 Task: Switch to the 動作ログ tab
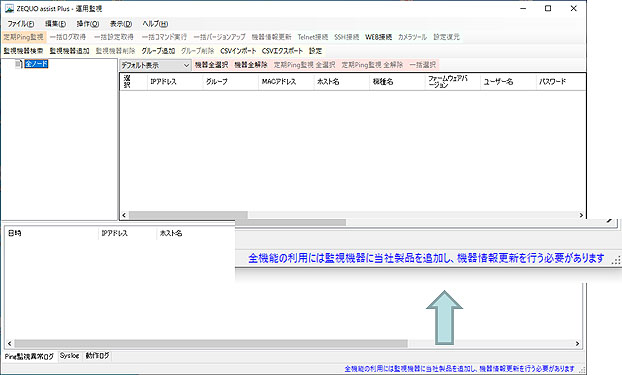pyautogui.click(x=97, y=356)
